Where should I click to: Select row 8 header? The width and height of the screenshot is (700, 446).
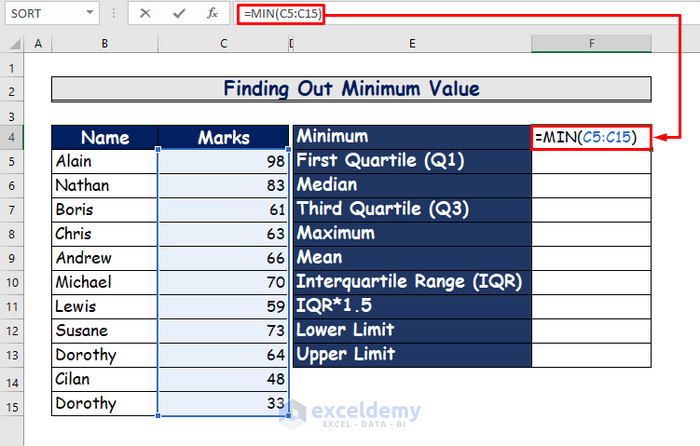(12, 234)
